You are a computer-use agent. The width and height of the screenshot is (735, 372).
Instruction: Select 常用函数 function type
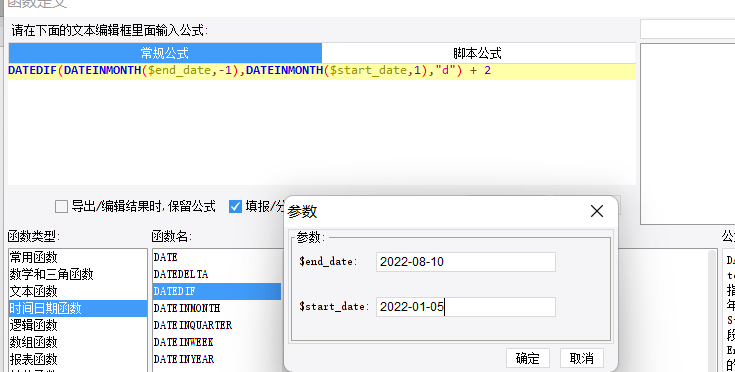tap(78, 257)
